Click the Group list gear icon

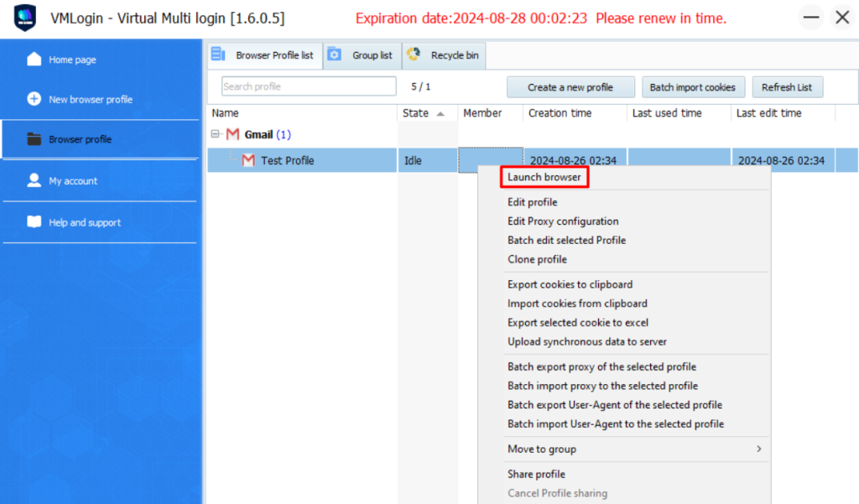(x=334, y=55)
